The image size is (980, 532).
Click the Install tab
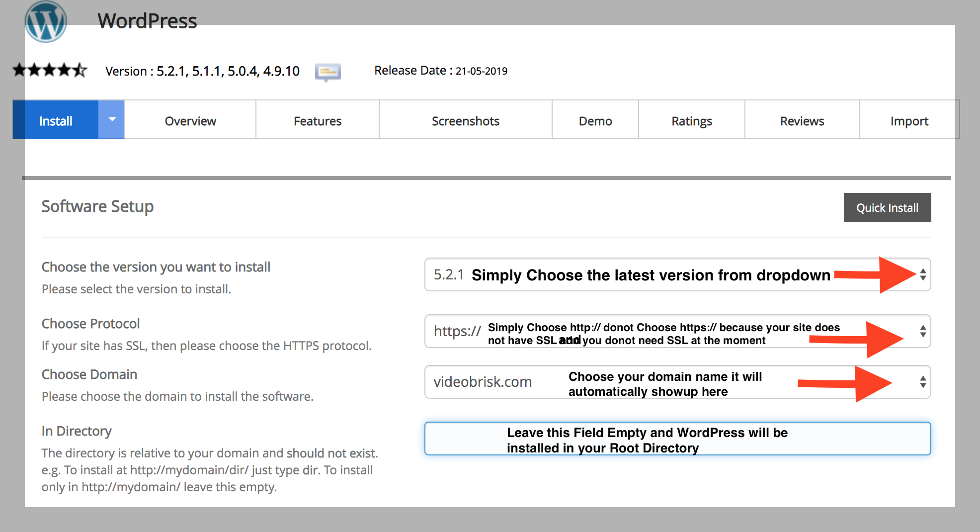coord(56,121)
